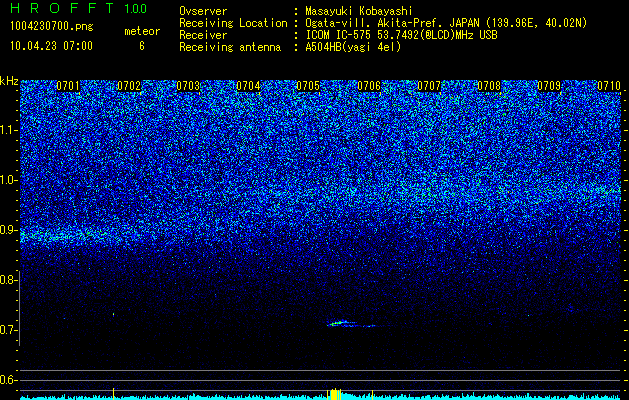Click the 'Receiving antenna' label
The image size is (629, 400).
[230, 47]
